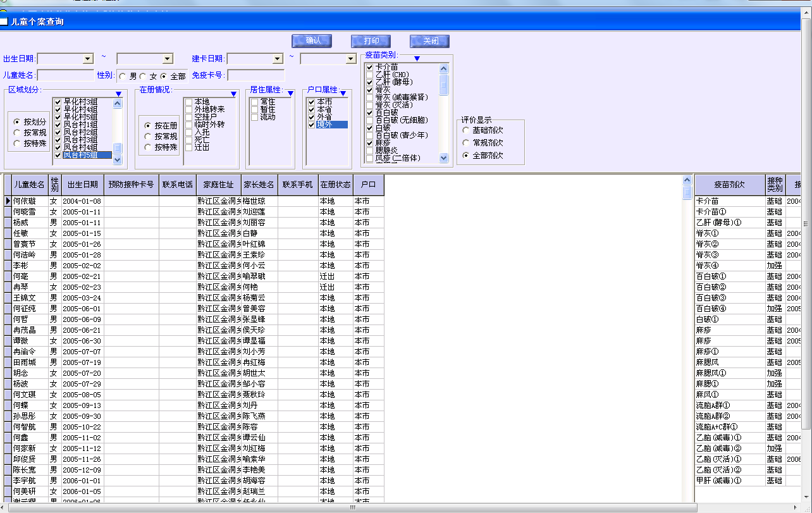This screenshot has width=812, height=513.
Task: Uncheck 凤台村5组 checkbox
Action: point(58,155)
